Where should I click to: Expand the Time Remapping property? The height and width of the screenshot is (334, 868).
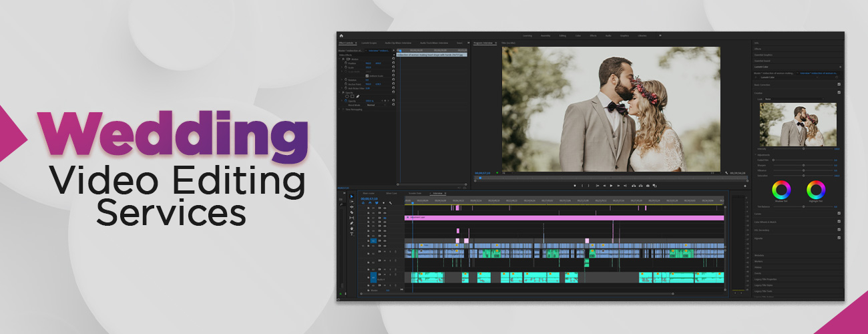(339, 110)
